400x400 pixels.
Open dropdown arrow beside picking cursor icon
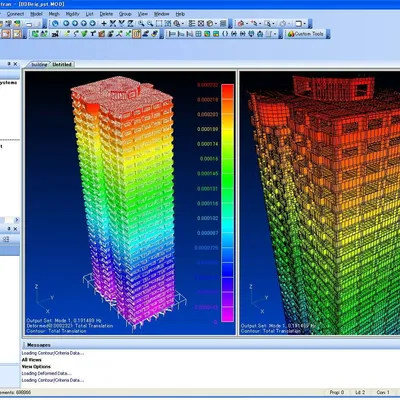[260, 24]
